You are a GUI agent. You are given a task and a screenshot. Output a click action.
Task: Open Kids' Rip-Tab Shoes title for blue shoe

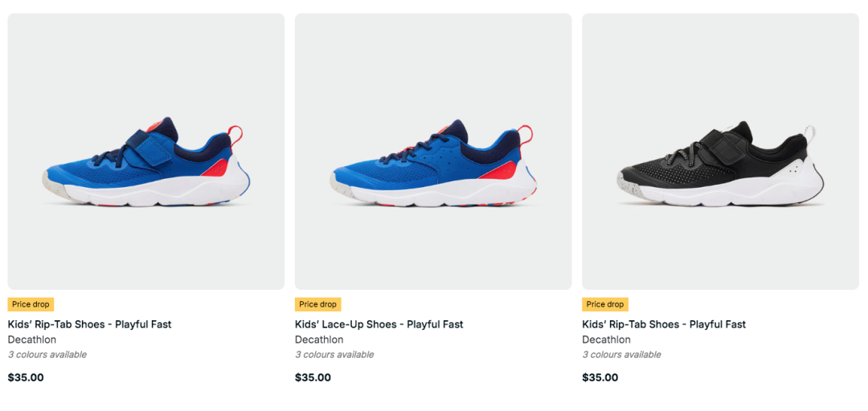pyautogui.click(x=90, y=324)
